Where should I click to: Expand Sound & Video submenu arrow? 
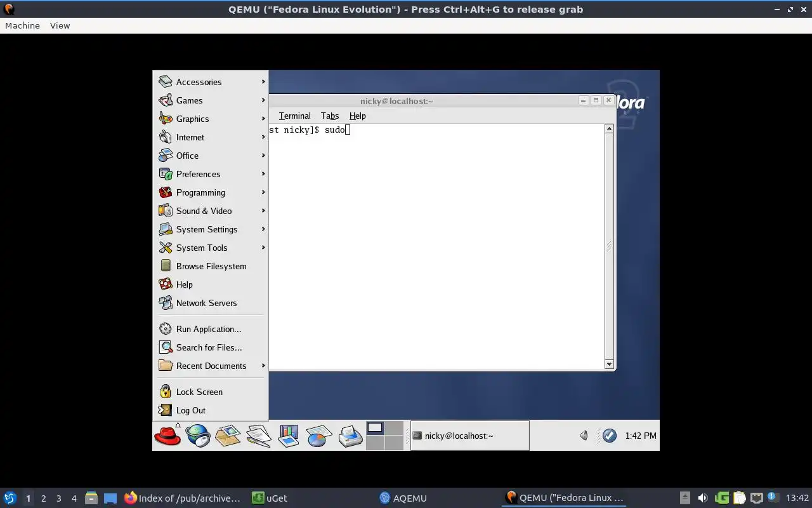coord(263,211)
